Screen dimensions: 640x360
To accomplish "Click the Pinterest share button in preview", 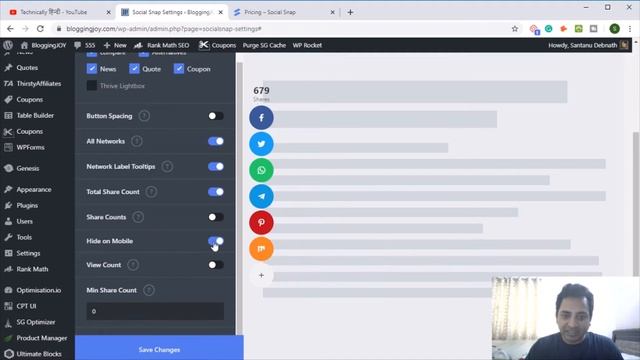I will [261, 222].
